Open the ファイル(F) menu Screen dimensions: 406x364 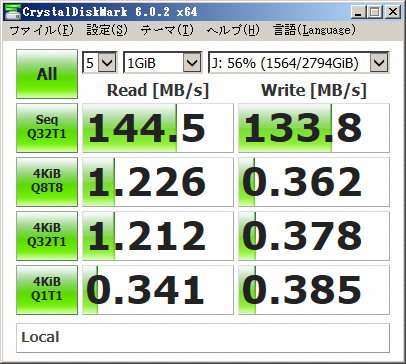pyautogui.click(x=42, y=30)
